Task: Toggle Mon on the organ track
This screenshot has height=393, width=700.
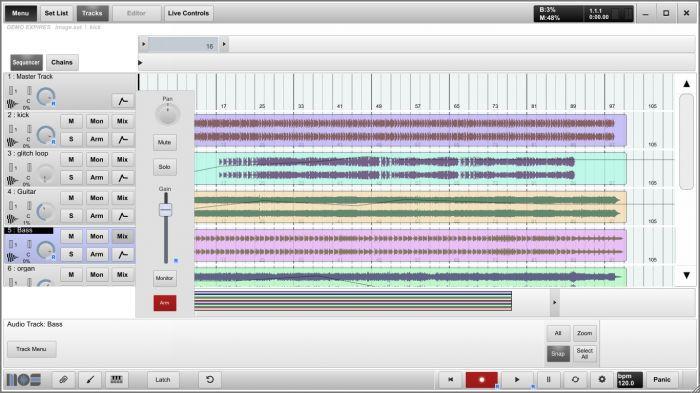Action: click(x=97, y=275)
